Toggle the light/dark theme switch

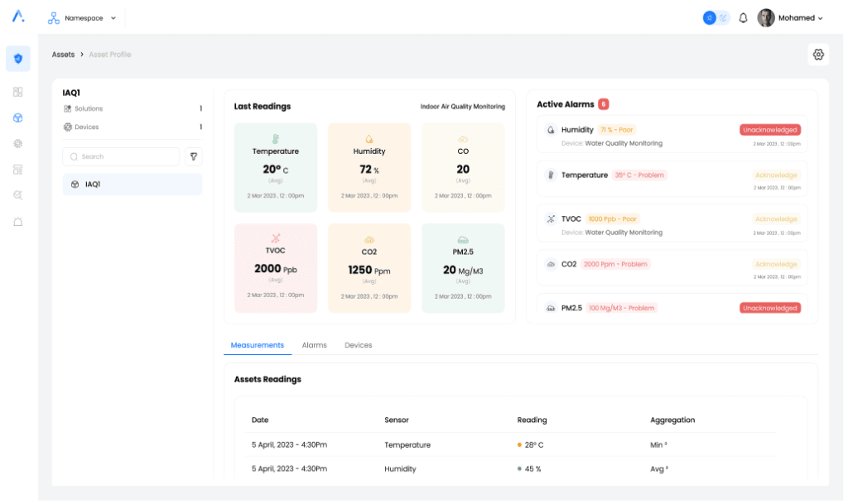tap(716, 17)
